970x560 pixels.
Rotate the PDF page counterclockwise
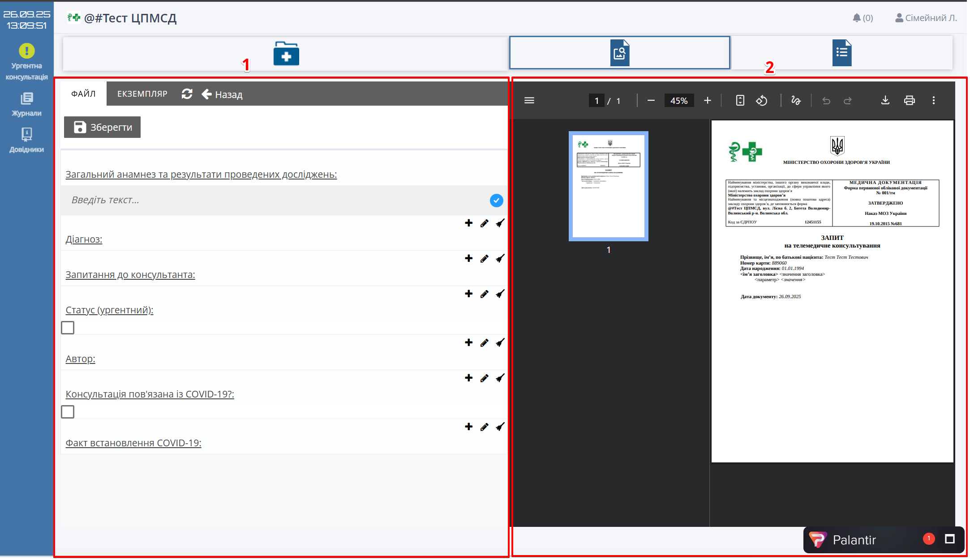pos(762,101)
